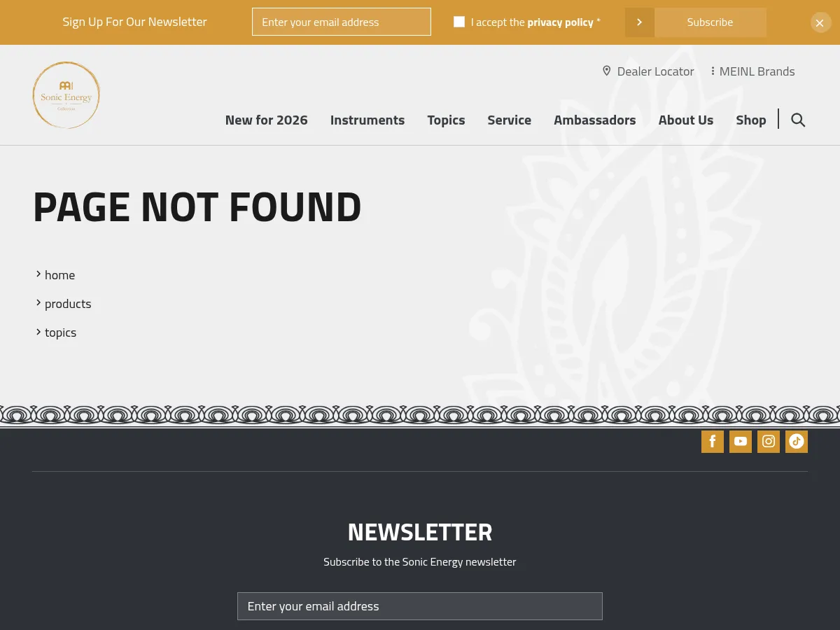
Task: Tick the privacy policy acceptance checkbox
Action: (x=459, y=22)
